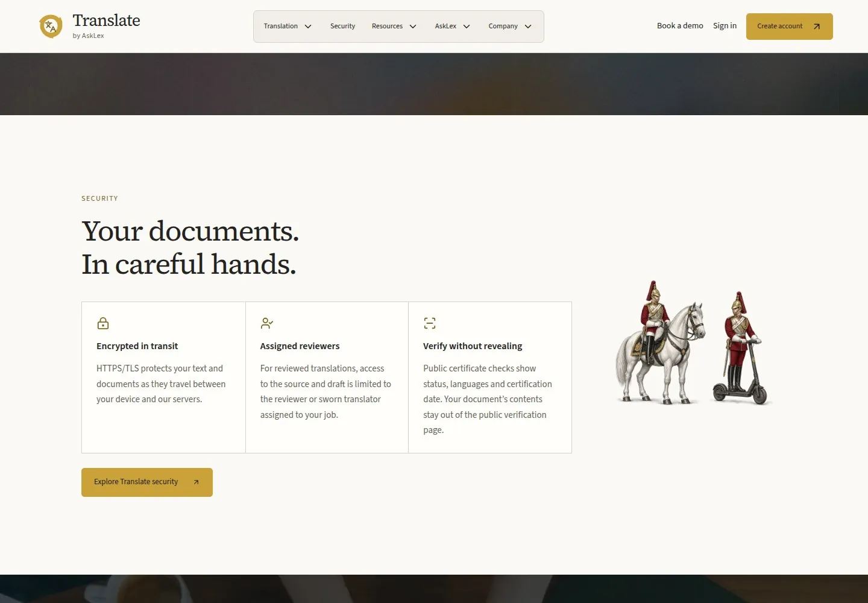Viewport: 868px width, 603px height.
Task: Click the 'HTTPS/TLS protects your text' paragraph
Action: (x=161, y=384)
